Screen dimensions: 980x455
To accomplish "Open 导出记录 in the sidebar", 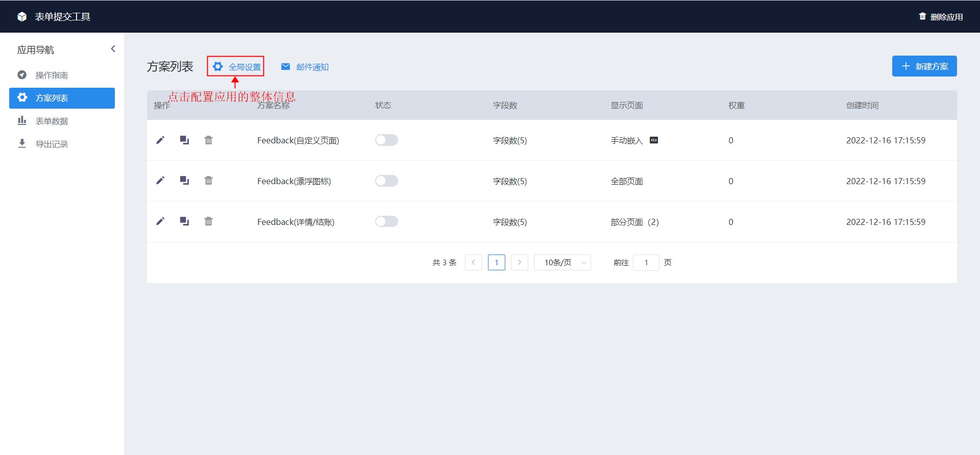I will click(x=62, y=144).
